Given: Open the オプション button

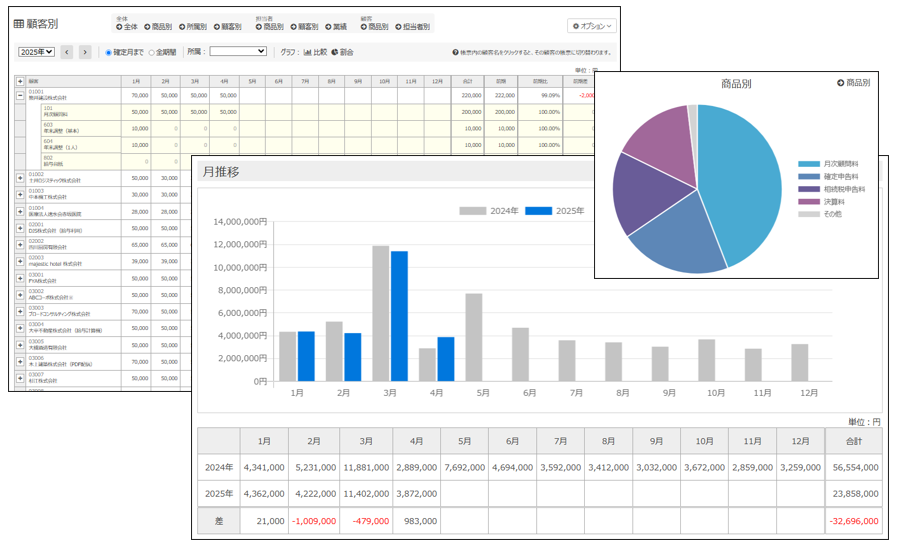Looking at the screenshot, I should coord(592,26).
